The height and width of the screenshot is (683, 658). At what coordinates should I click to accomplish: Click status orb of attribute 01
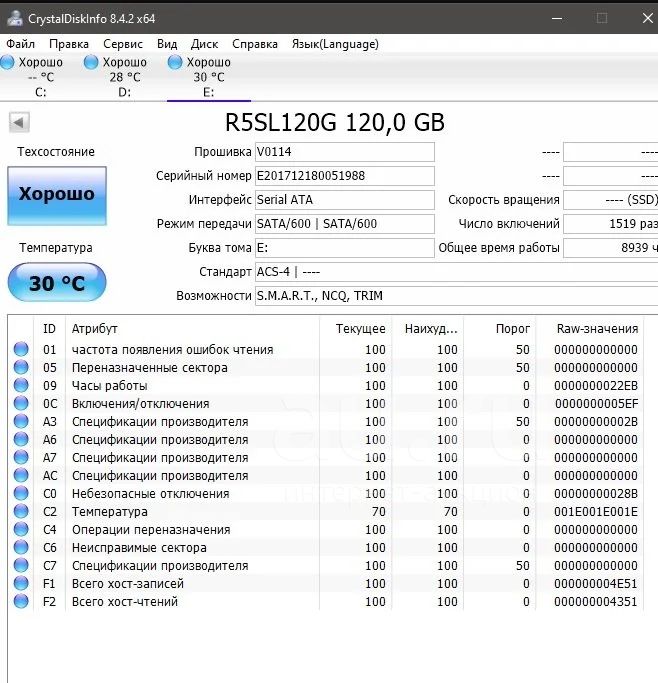[x=21, y=349]
